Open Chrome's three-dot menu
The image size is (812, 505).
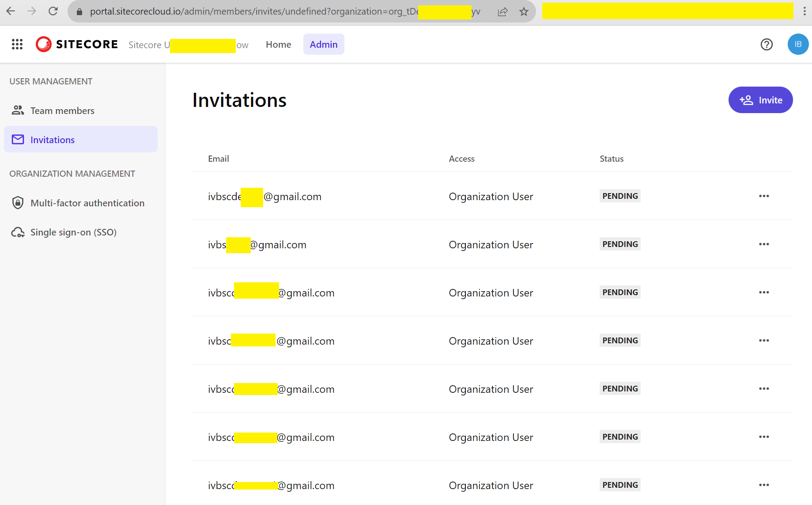[804, 11]
